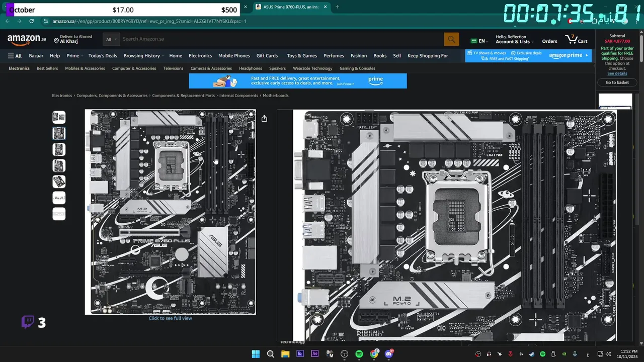Click the NVIDIA icon in the system tray
Screen dimensions: 644x362
(x=563, y=354)
